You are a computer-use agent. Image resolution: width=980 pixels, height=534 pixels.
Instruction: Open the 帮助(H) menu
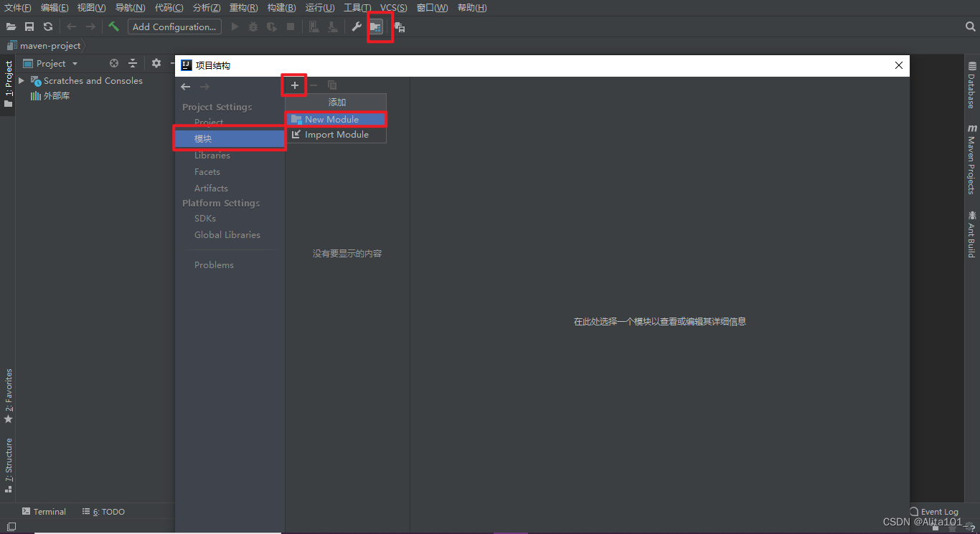click(471, 8)
